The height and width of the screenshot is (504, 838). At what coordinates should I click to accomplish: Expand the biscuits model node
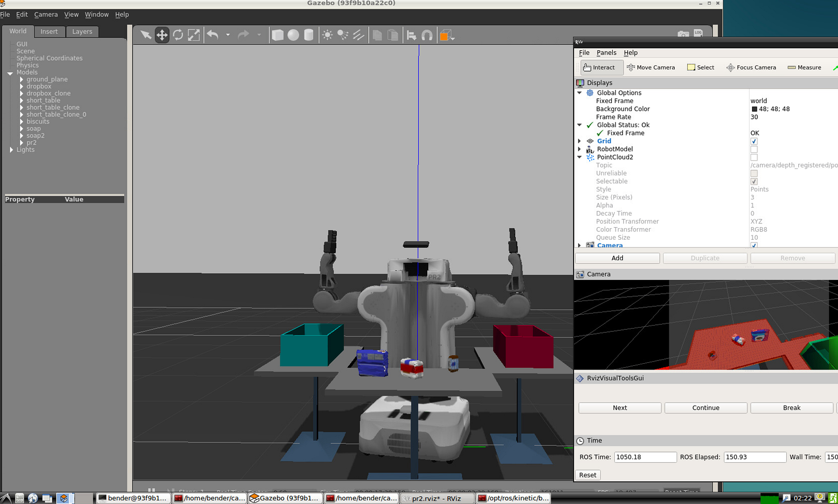pos(21,122)
